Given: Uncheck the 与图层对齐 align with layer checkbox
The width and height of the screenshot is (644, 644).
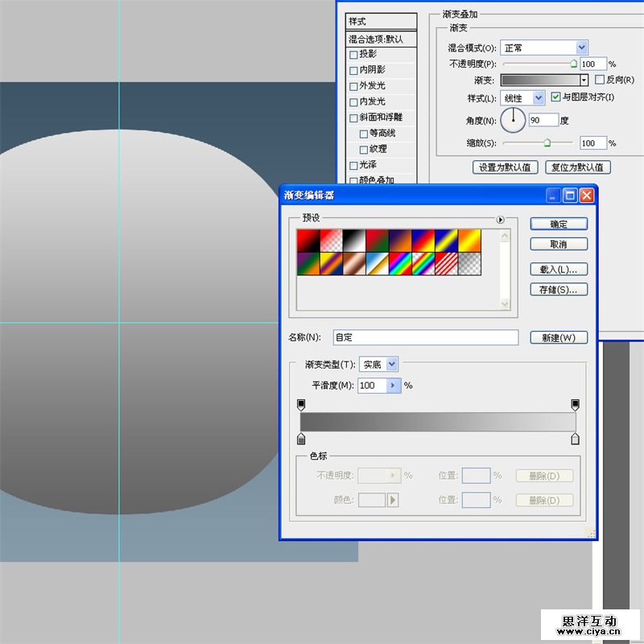Looking at the screenshot, I should [x=555, y=97].
